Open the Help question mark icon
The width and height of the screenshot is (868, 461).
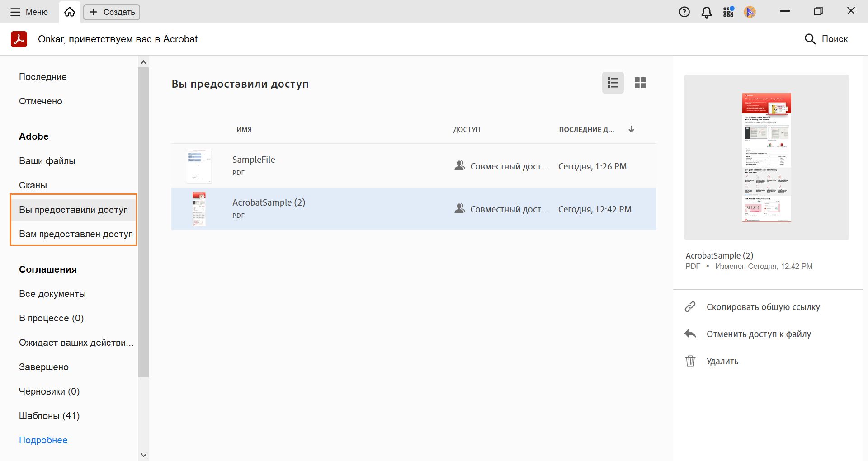click(x=684, y=12)
